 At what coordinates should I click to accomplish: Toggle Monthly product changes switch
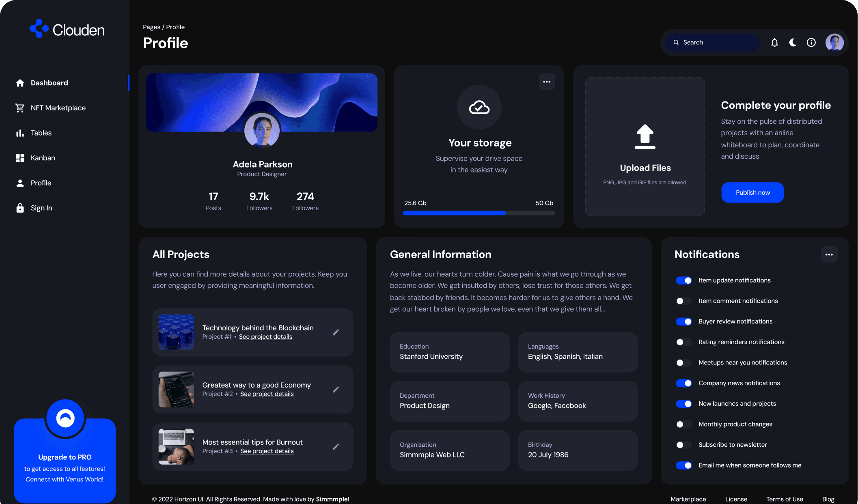pyautogui.click(x=684, y=424)
